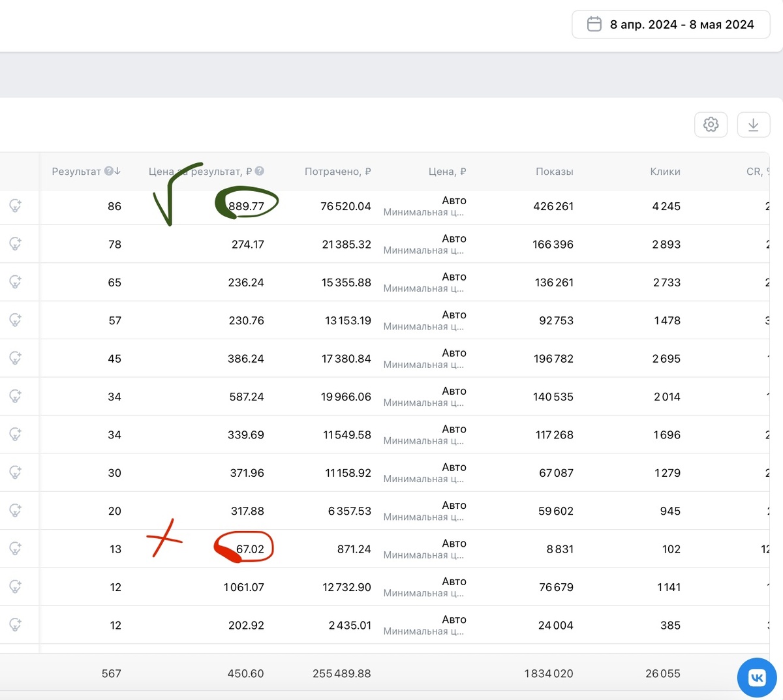Click clicks value 4 245
This screenshot has height=700, width=783.
coord(666,206)
